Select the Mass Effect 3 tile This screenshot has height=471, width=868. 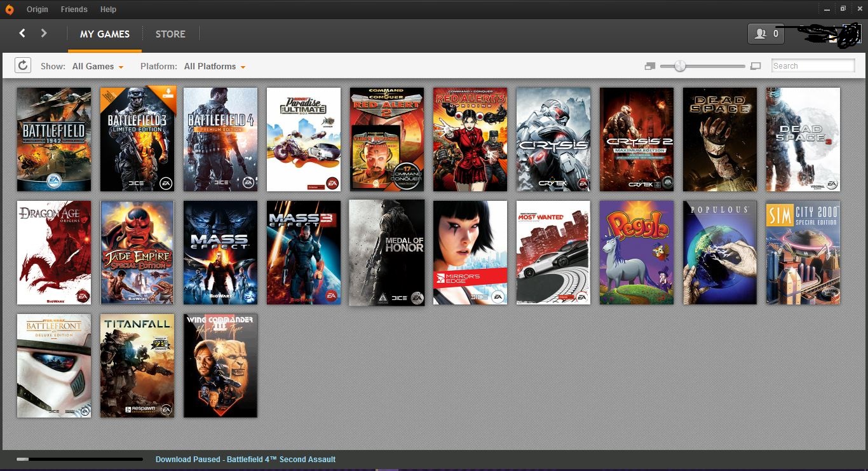304,253
